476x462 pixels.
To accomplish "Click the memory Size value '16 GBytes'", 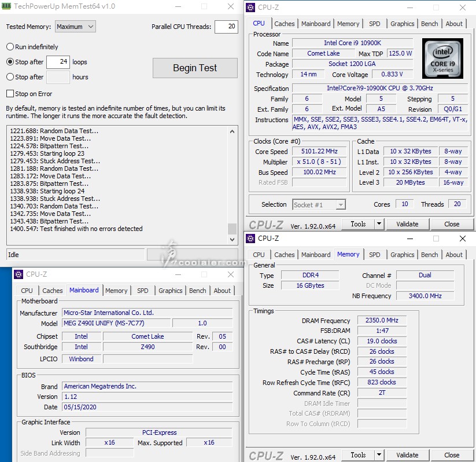I will pyautogui.click(x=310, y=285).
